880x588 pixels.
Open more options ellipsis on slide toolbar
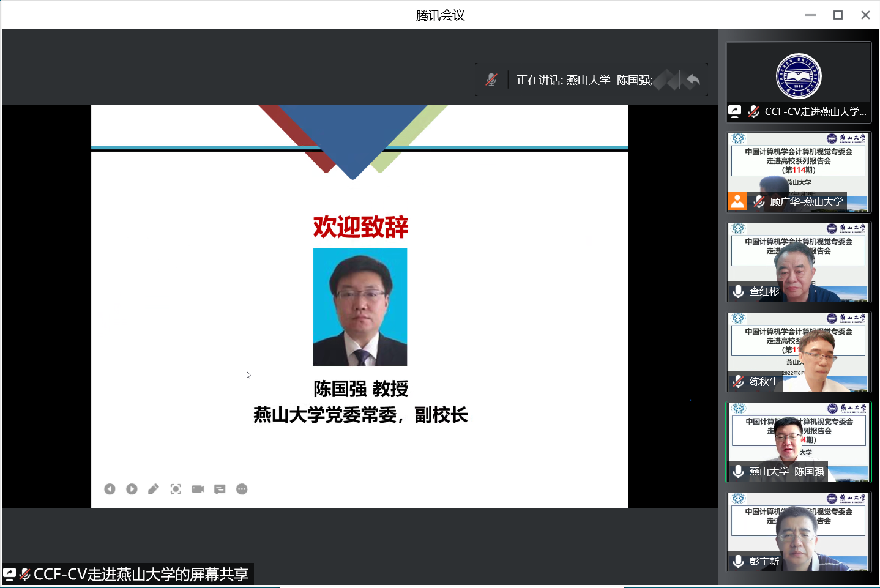242,489
